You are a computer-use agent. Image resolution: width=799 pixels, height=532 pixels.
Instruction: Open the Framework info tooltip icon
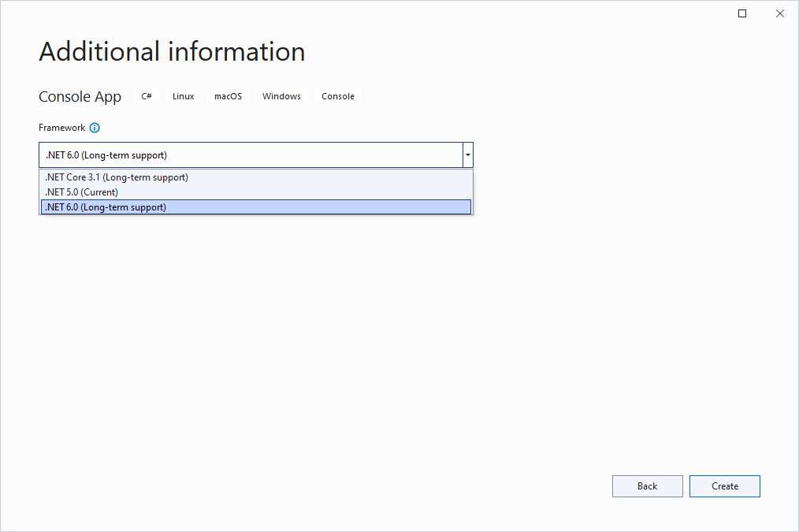click(x=94, y=127)
